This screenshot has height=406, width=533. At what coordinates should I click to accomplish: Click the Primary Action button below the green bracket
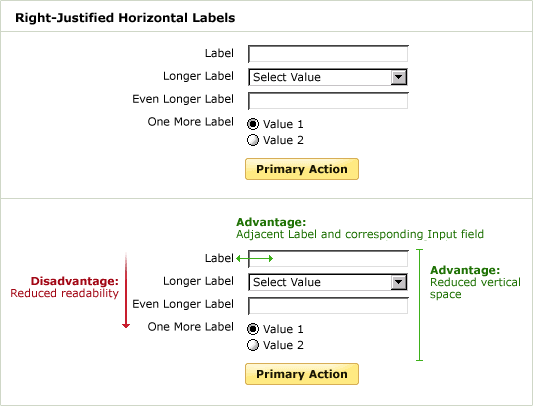302,374
